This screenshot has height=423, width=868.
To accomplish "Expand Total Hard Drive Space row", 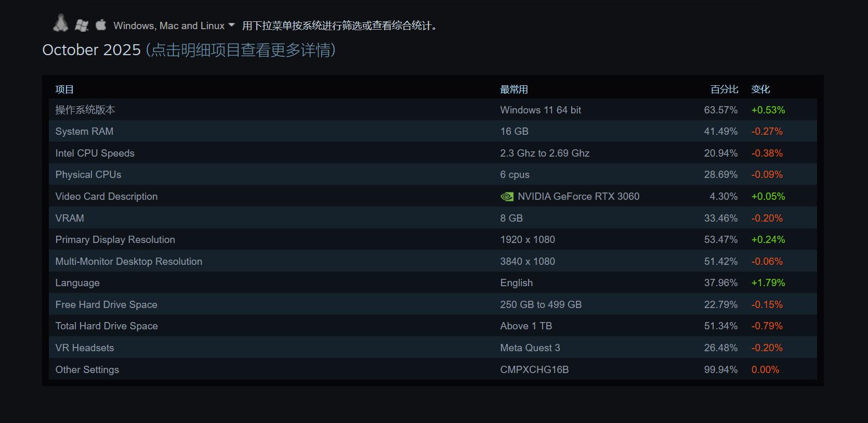I will 107,326.
